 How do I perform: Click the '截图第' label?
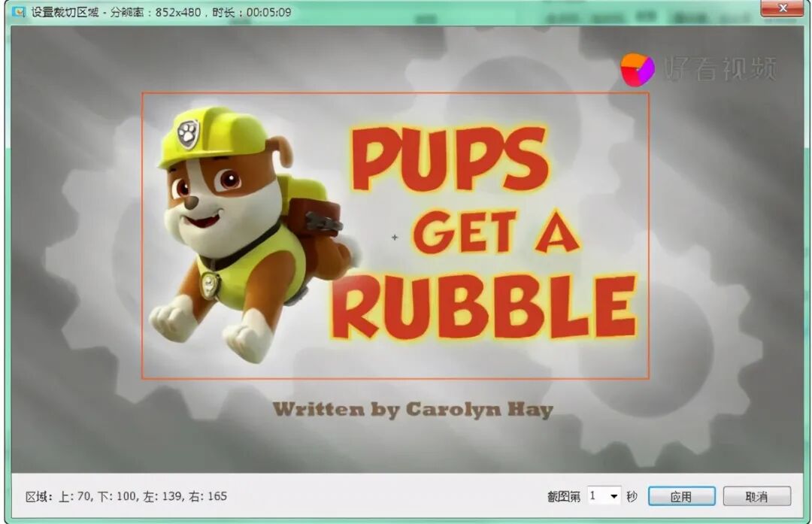click(564, 496)
